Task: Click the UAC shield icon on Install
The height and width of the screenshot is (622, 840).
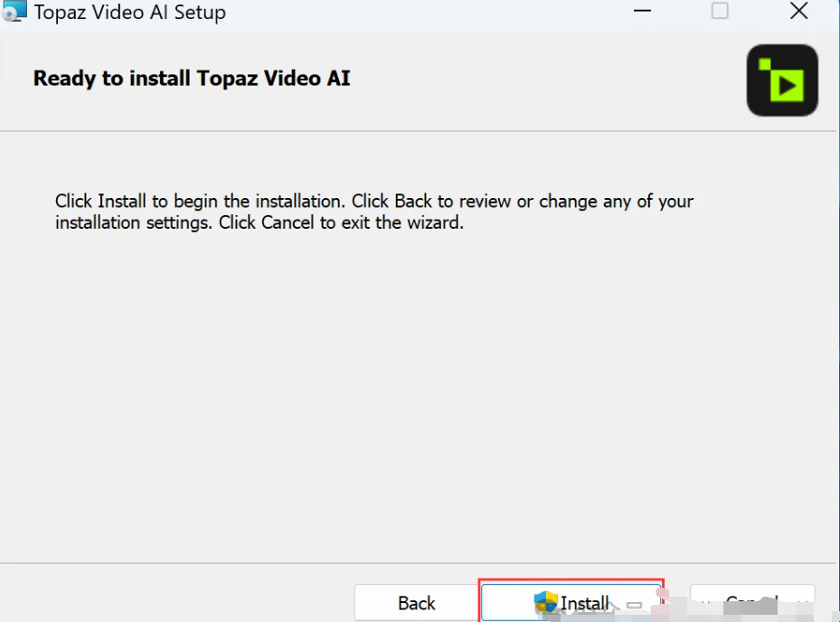Action: (x=546, y=603)
